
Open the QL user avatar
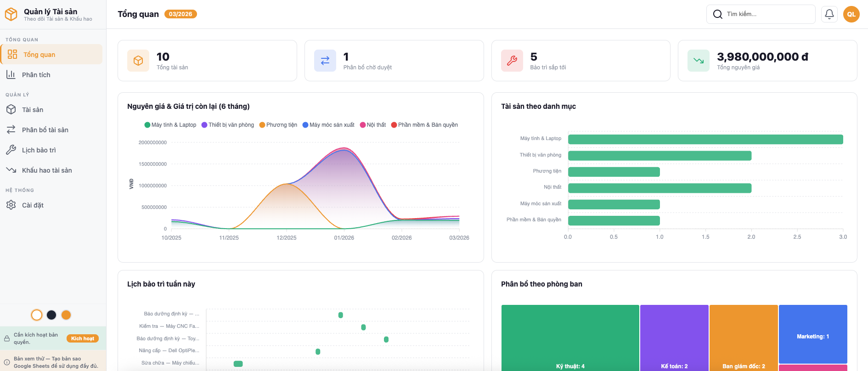point(851,14)
